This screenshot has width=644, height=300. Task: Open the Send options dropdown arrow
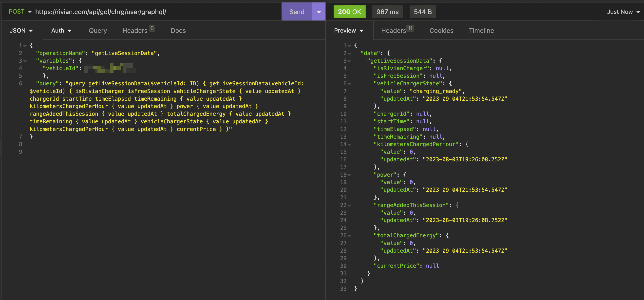[x=319, y=12]
